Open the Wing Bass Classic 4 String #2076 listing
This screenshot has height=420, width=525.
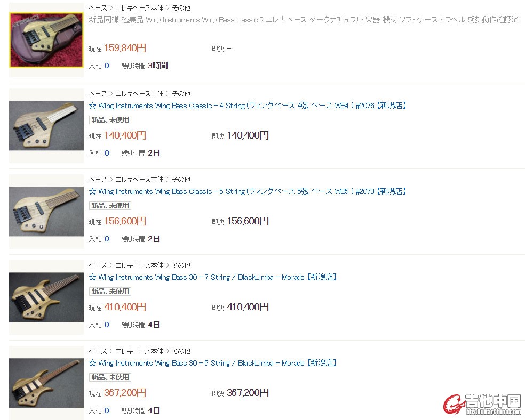click(x=252, y=106)
